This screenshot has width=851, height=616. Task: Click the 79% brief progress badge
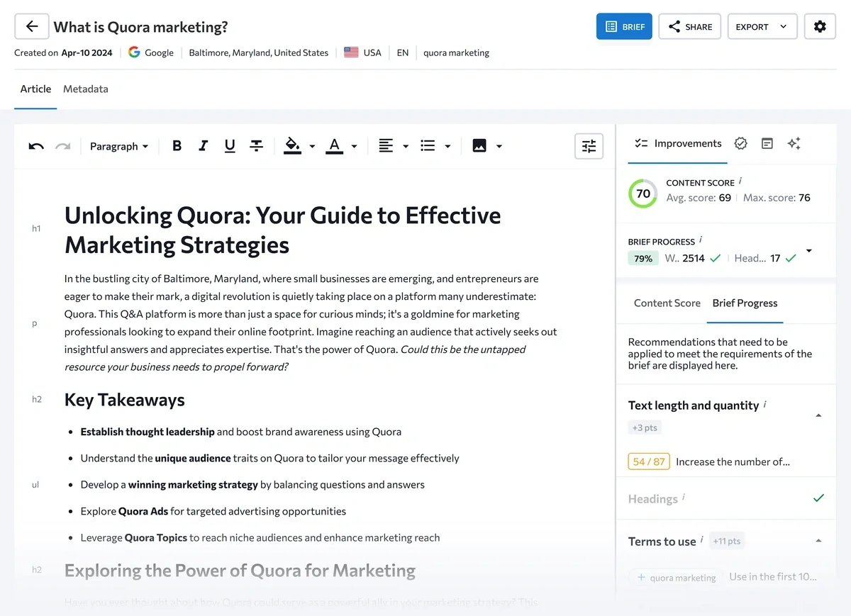643,258
